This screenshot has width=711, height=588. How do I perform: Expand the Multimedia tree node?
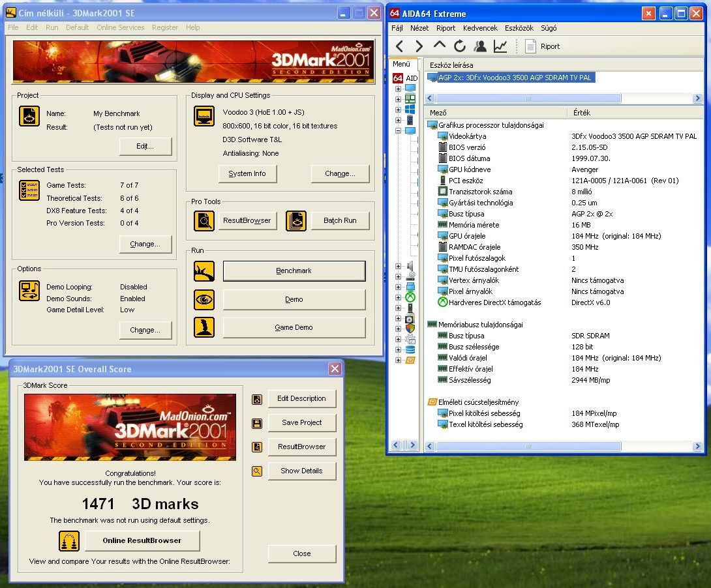(x=398, y=267)
